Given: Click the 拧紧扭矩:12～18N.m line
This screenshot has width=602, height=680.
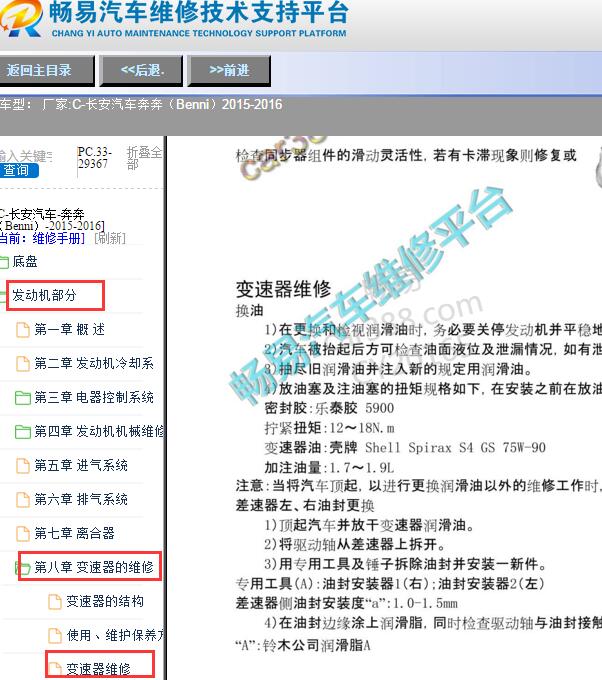Looking at the screenshot, I should tap(329, 428).
